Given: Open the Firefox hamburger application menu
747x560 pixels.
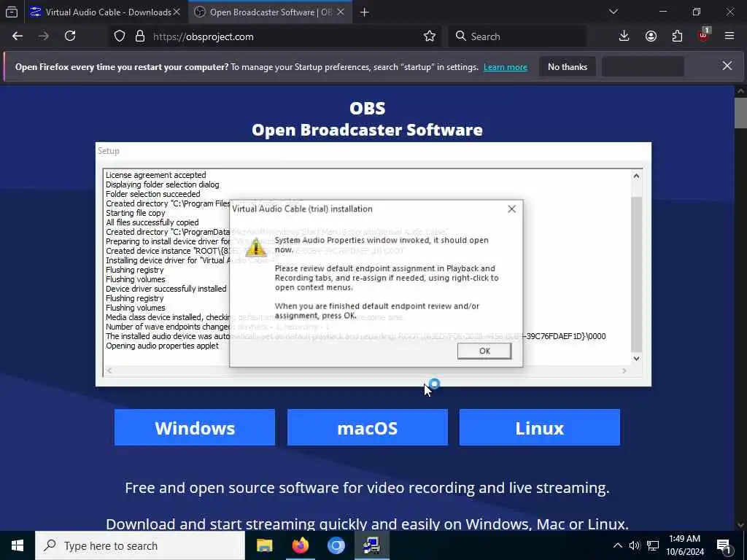Looking at the screenshot, I should (x=729, y=36).
